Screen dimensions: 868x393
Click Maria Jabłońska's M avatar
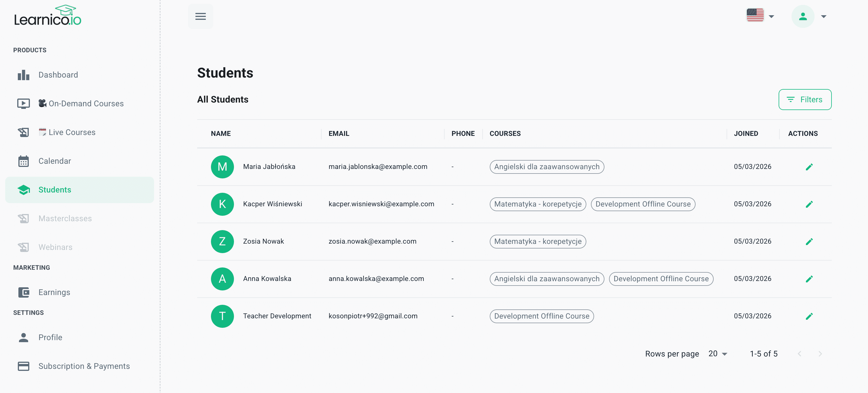pyautogui.click(x=222, y=167)
